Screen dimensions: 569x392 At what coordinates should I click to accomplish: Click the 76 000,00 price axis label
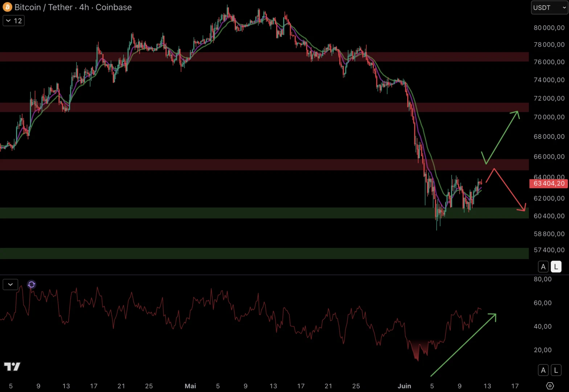[x=549, y=62]
